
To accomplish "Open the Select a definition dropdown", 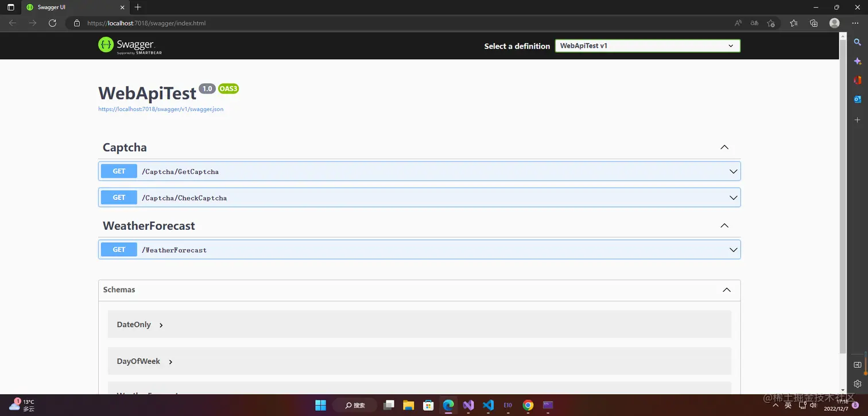I will coord(648,46).
